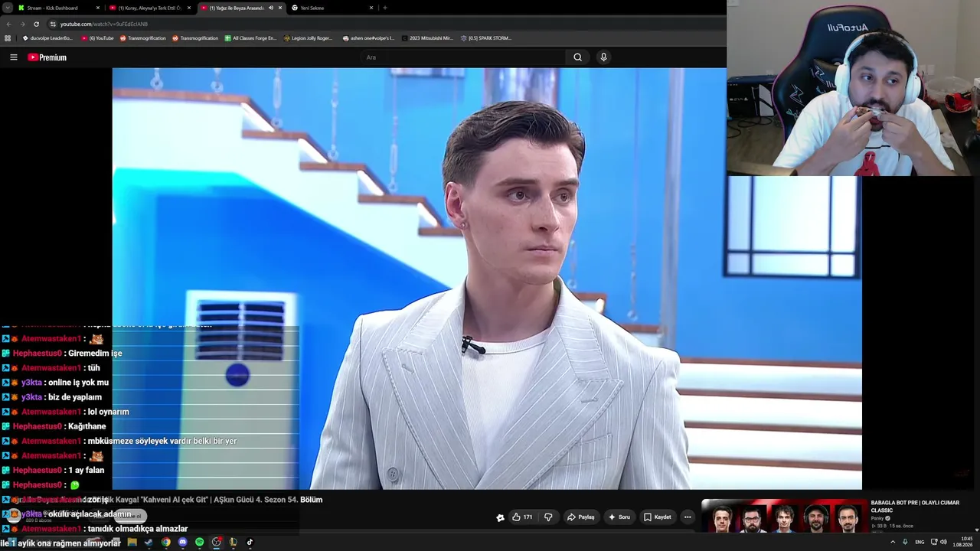Click the YouTube search magnifier button
The width and height of the screenshot is (980, 551).
pos(577,57)
